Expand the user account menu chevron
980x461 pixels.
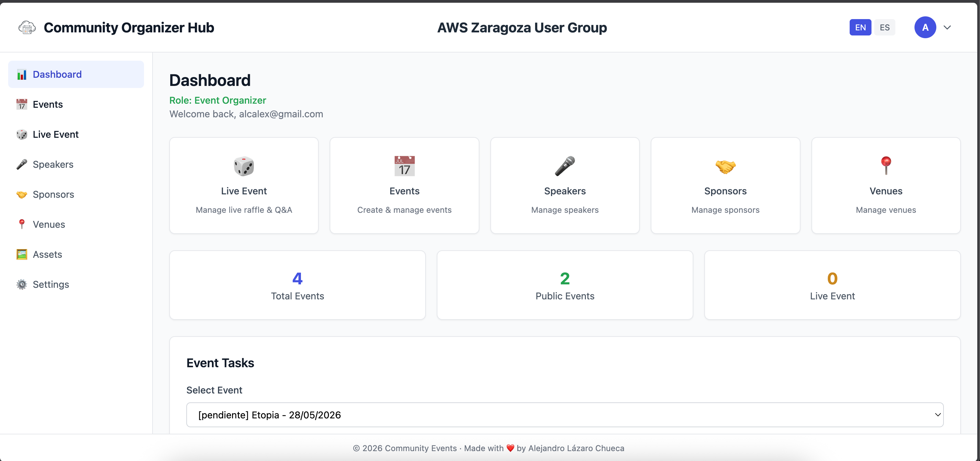click(x=947, y=27)
